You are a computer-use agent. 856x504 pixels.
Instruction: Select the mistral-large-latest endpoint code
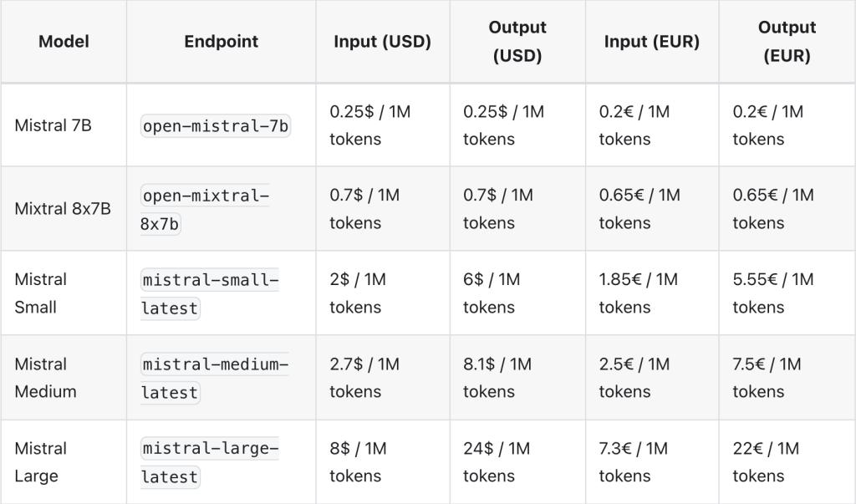tap(210, 462)
